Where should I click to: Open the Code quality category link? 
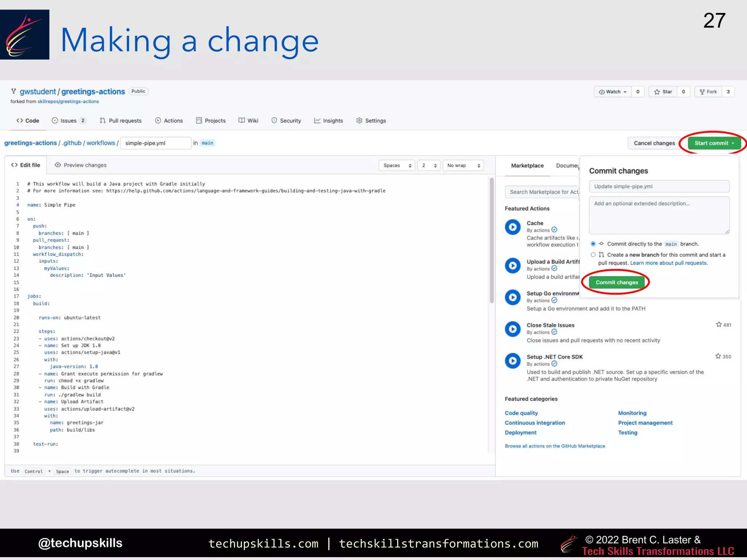521,413
